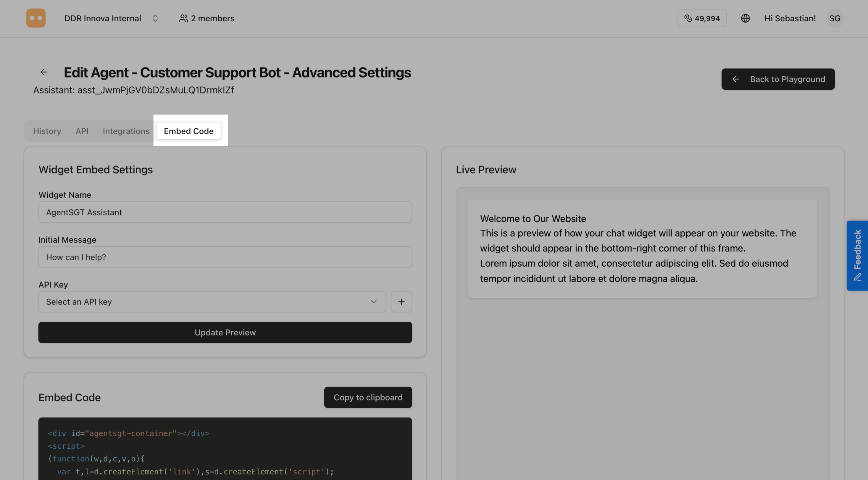Click the back arrow beside the page title
This screenshot has height=480, width=868.
[43, 72]
